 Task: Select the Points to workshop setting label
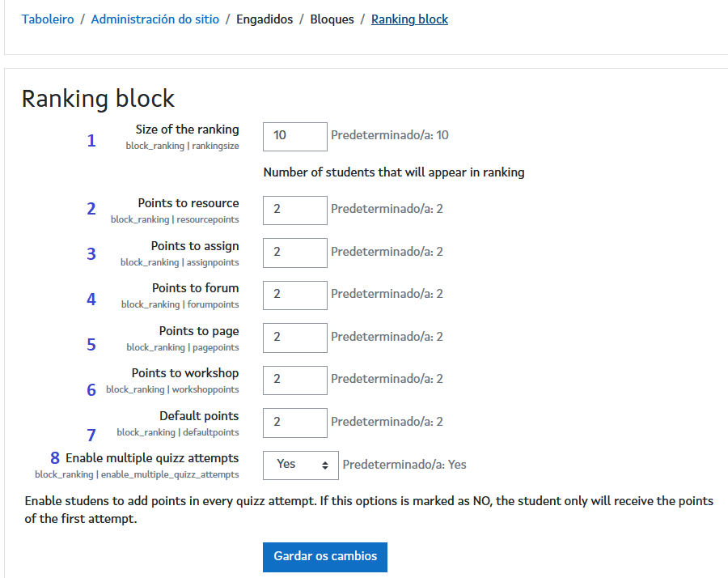click(184, 372)
